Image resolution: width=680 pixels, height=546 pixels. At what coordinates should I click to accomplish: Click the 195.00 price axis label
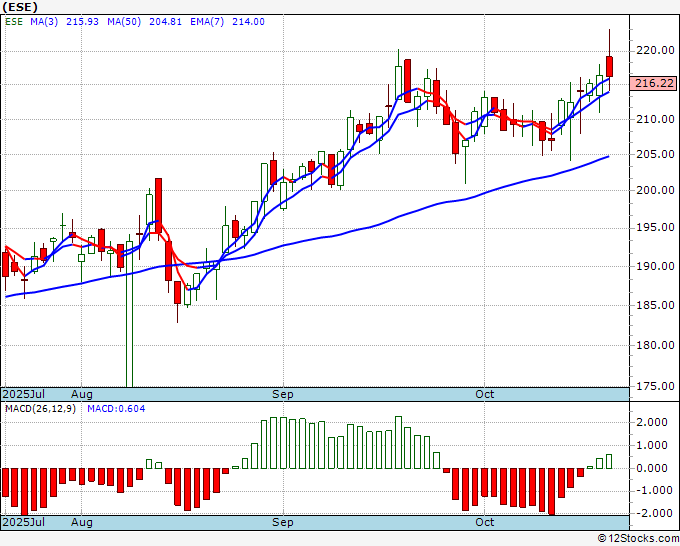(x=655, y=228)
